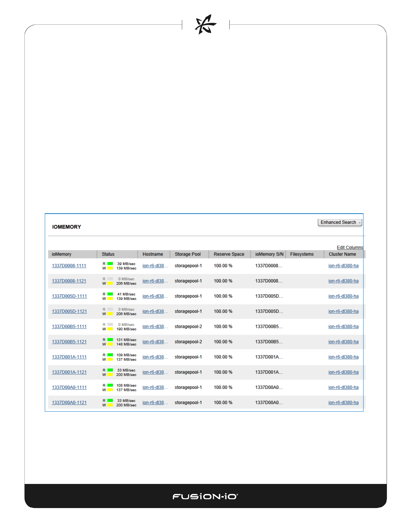Open device link 1337D001A-1121
411x532 pixels.
pyautogui.click(x=69, y=372)
